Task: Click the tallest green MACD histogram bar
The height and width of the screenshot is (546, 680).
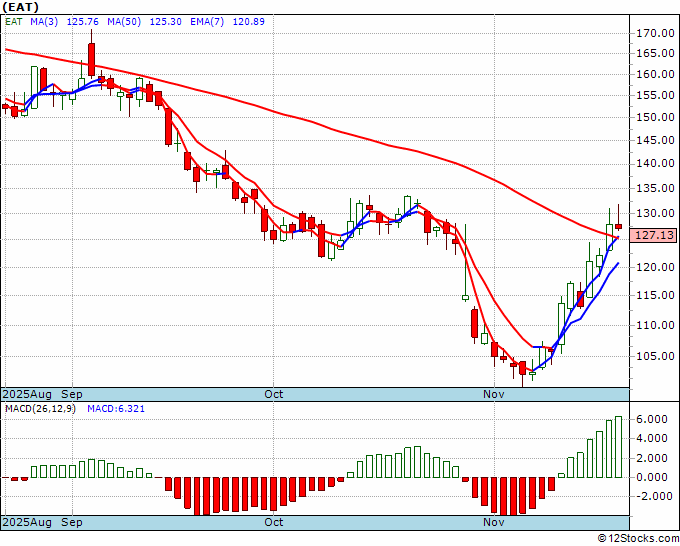Action: coord(618,447)
